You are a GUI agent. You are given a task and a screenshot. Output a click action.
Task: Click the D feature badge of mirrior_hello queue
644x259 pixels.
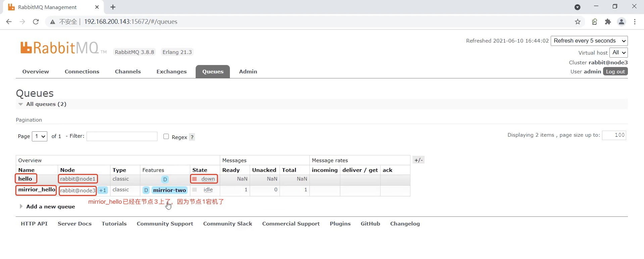(x=146, y=190)
